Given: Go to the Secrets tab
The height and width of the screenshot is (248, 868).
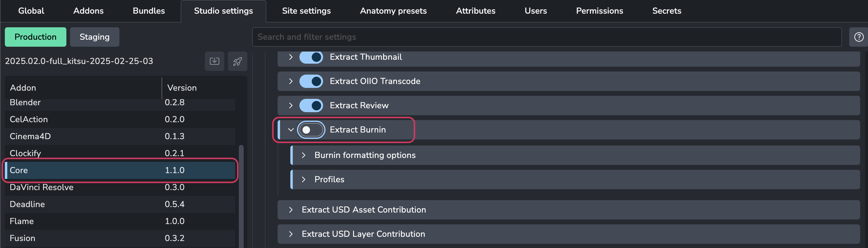Looking at the screenshot, I should coord(666,11).
